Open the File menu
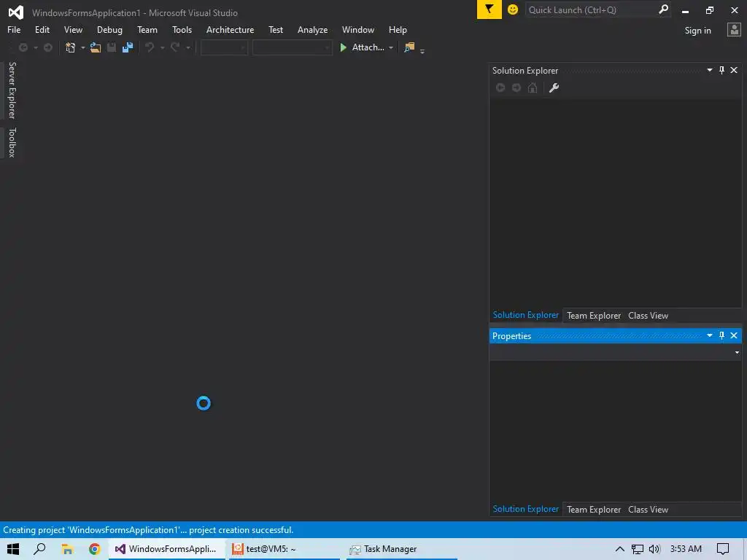The image size is (747, 560). coord(14,29)
